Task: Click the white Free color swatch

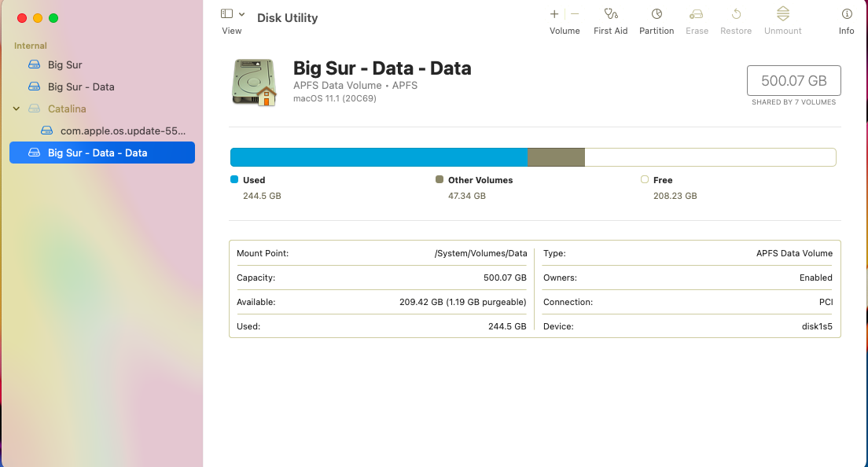Action: [x=645, y=179]
